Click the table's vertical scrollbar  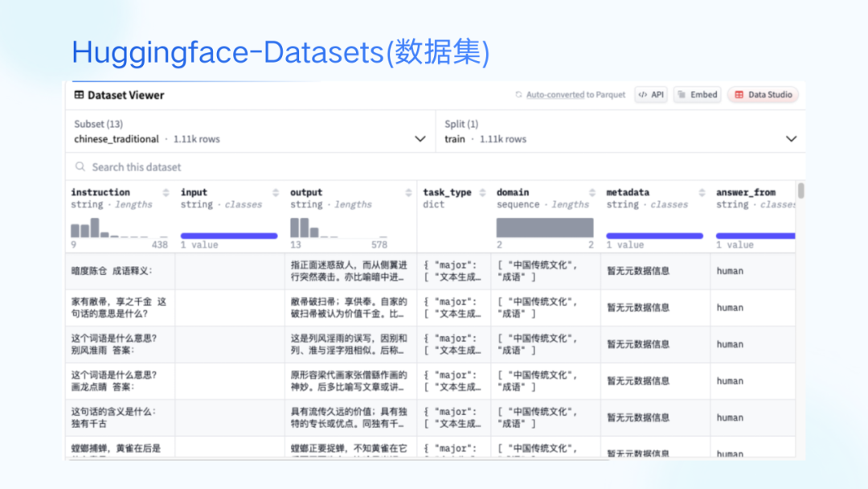[x=800, y=191]
